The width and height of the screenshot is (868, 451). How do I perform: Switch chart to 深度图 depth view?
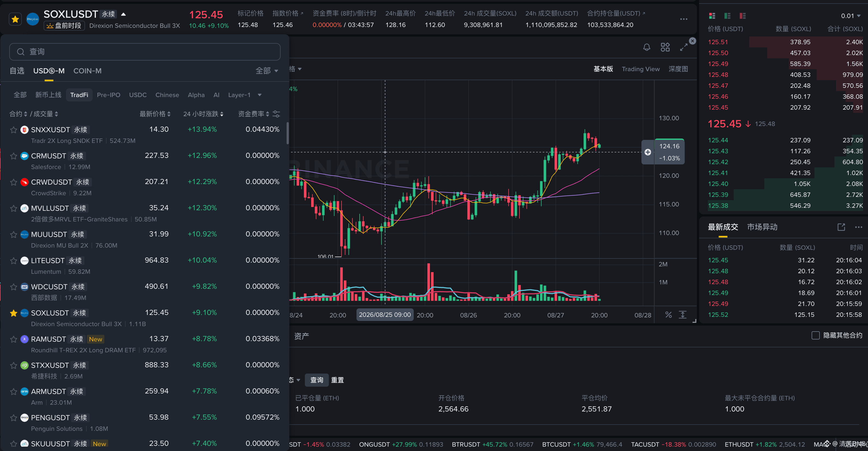pos(678,69)
